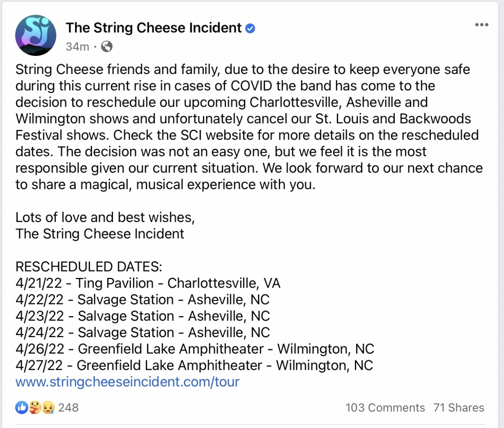Click the globe public audience icon
Image resolution: width=504 pixels, height=428 pixels.
(107, 47)
